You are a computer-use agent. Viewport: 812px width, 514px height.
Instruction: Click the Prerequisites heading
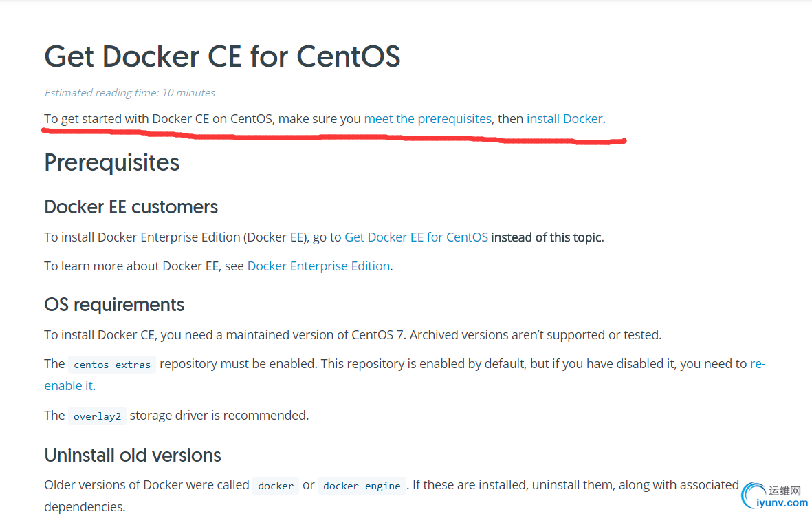[112, 162]
